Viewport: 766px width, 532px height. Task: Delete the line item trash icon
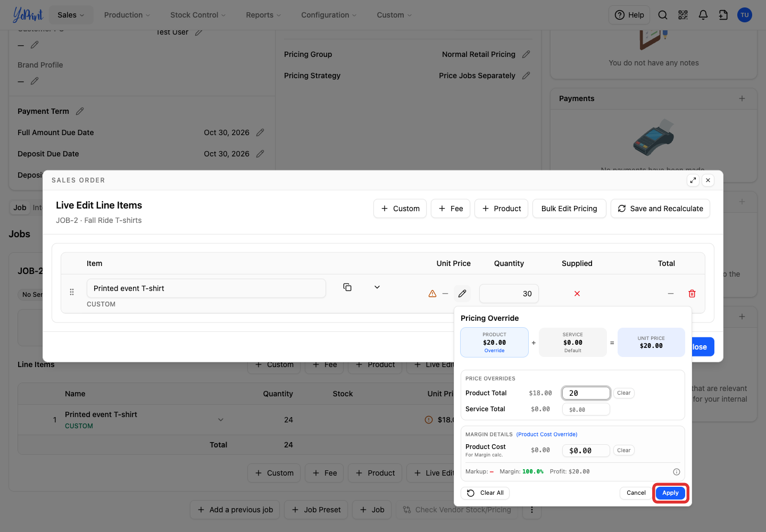[692, 294]
